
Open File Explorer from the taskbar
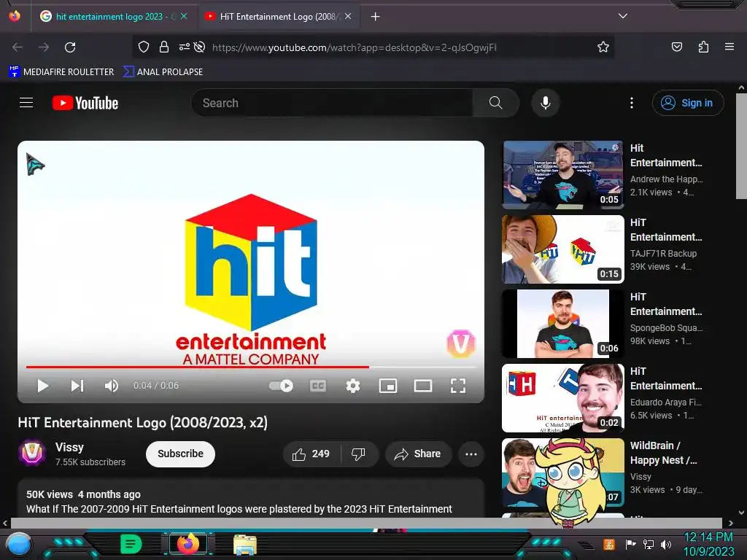click(x=245, y=545)
